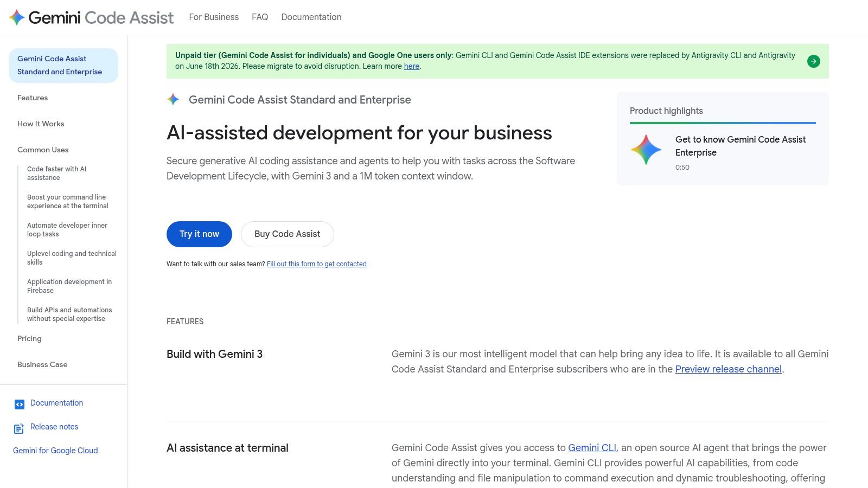
Task: Open Documentation in the top navigation
Action: click(x=311, y=17)
